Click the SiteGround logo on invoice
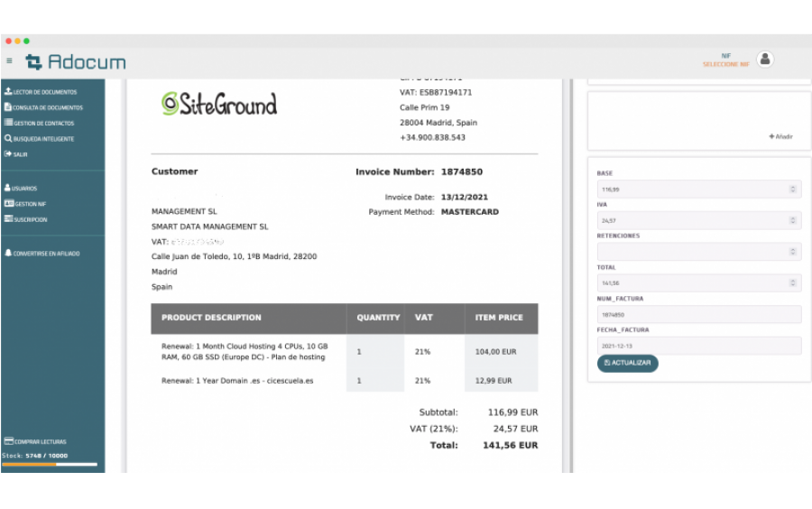 click(219, 104)
